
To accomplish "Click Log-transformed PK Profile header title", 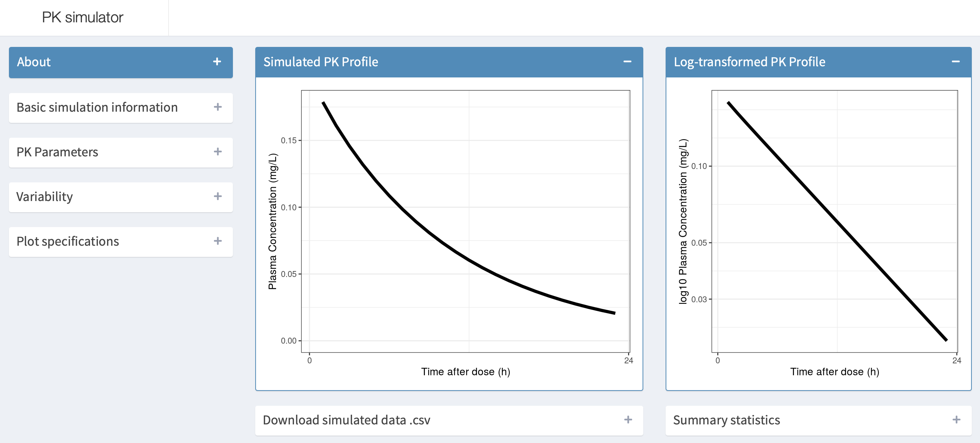I will click(749, 62).
